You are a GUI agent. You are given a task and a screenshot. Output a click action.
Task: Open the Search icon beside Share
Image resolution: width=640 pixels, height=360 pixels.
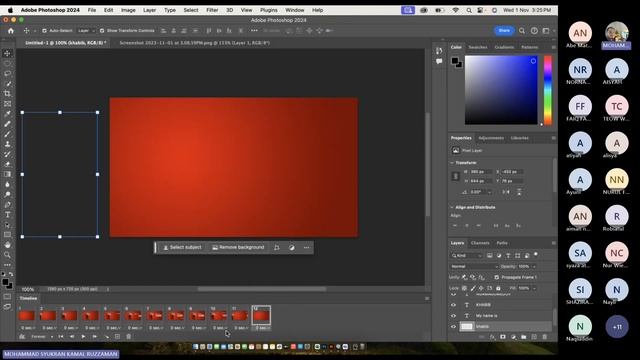coord(522,31)
